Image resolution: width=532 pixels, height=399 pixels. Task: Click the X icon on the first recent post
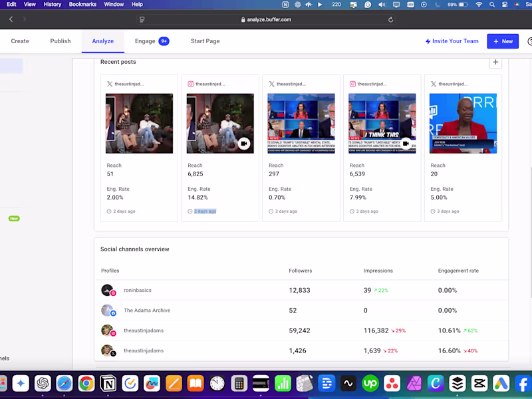click(110, 84)
